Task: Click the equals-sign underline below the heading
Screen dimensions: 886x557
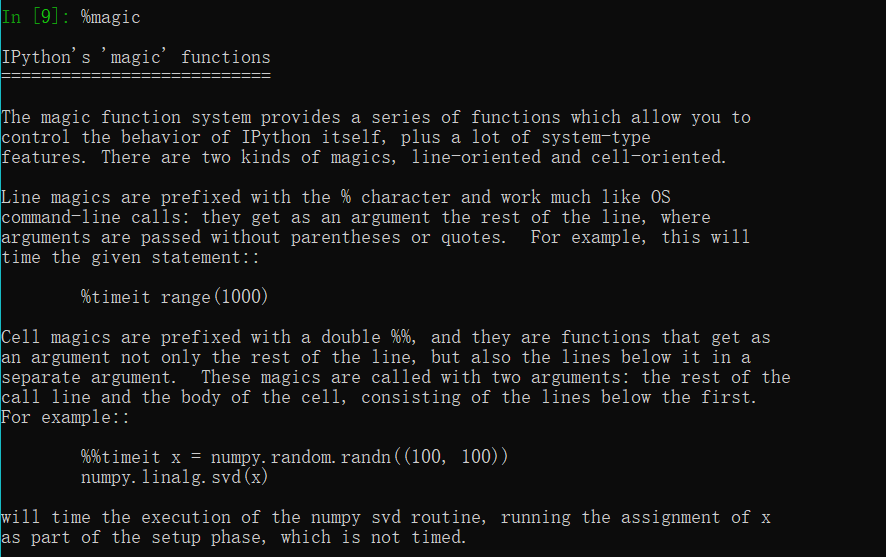Action: [x=136, y=75]
